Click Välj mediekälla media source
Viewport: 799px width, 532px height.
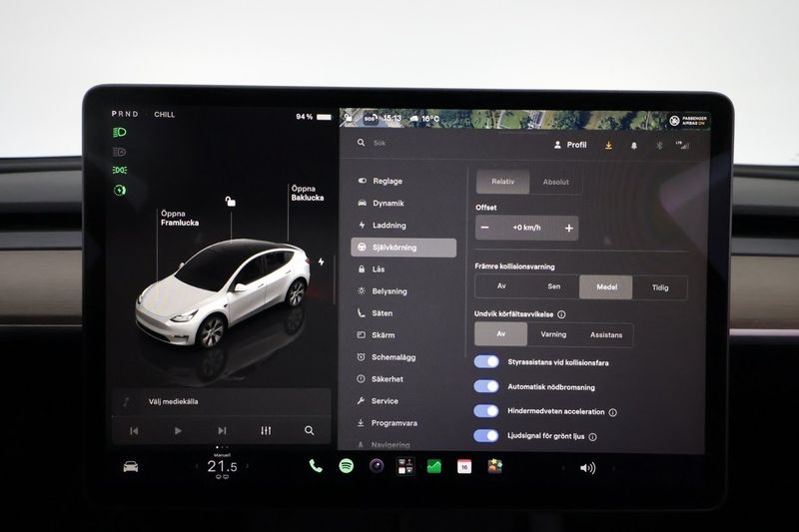(173, 401)
